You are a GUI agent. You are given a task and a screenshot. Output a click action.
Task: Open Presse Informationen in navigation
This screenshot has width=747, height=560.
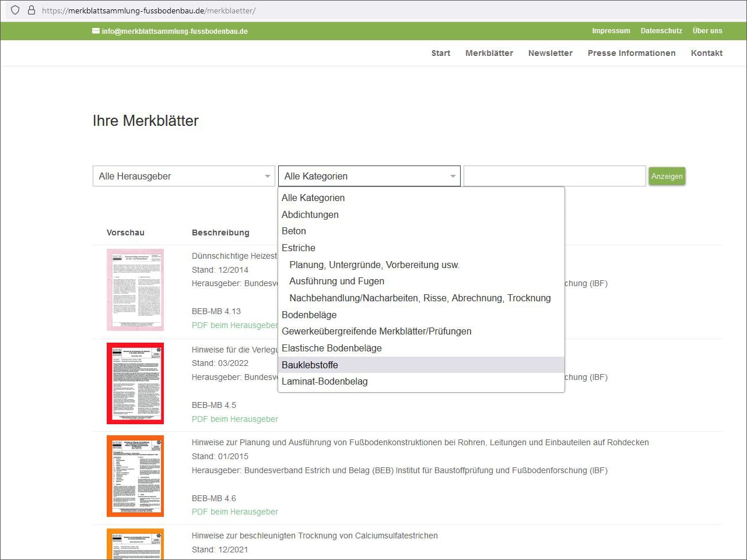632,53
